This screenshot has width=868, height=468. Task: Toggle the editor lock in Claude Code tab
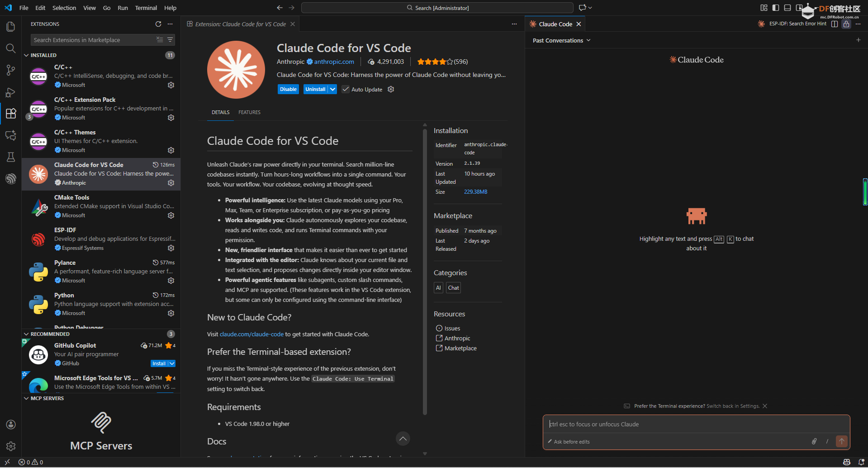(846, 24)
